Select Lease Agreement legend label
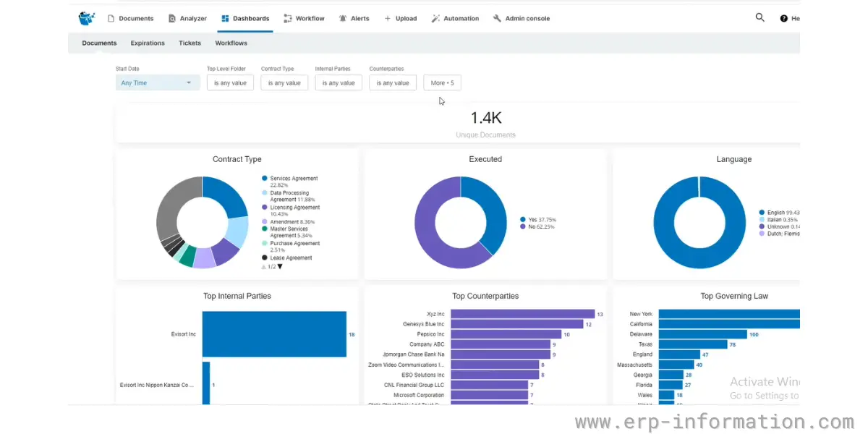The width and height of the screenshot is (868, 434). click(292, 258)
